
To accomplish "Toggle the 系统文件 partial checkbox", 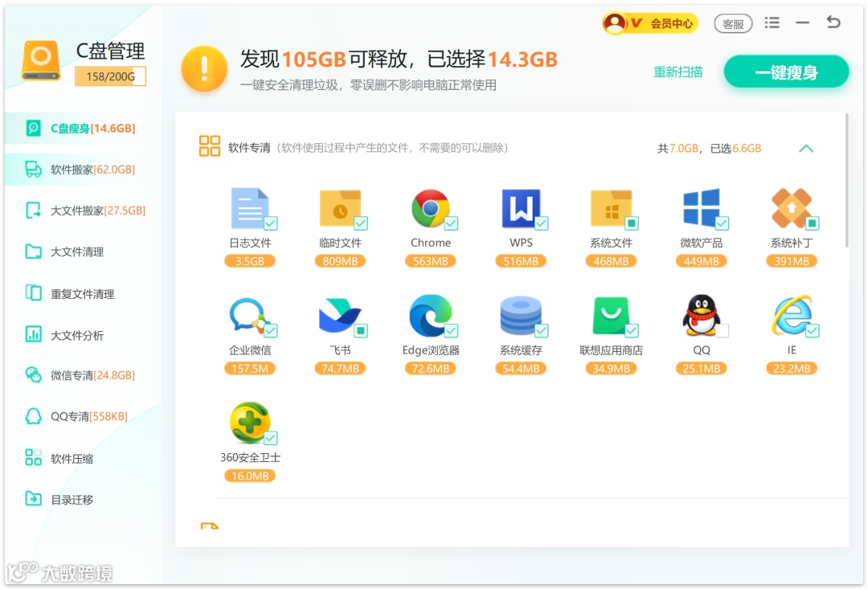I will [x=632, y=223].
